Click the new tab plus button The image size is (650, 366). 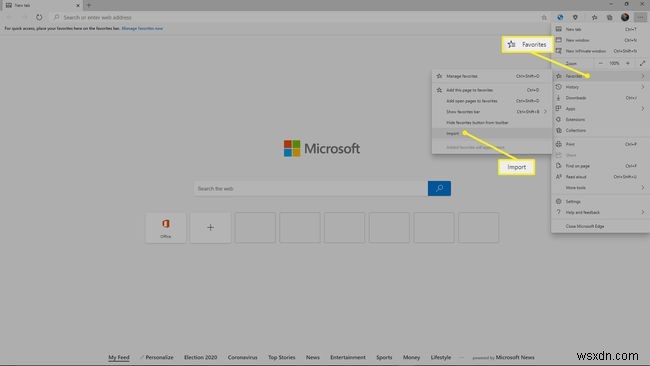[x=89, y=5]
